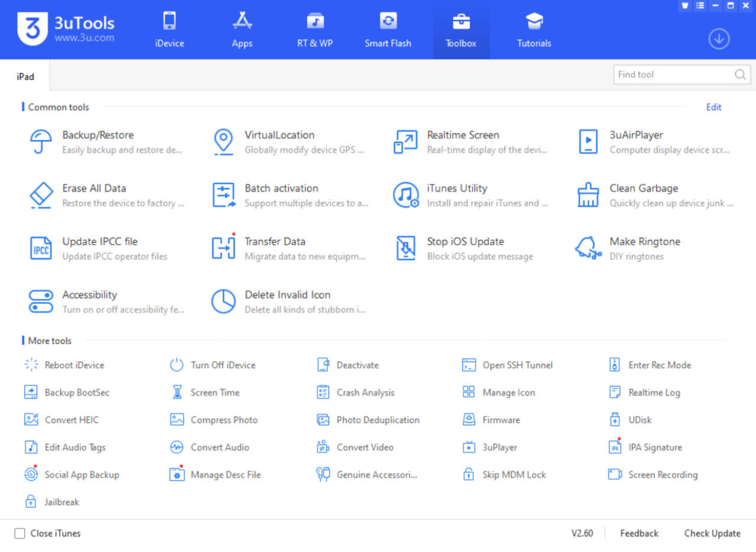Screen dimensions: 756x552
Task: Open Social App Backup icon
Action: [x=31, y=474]
